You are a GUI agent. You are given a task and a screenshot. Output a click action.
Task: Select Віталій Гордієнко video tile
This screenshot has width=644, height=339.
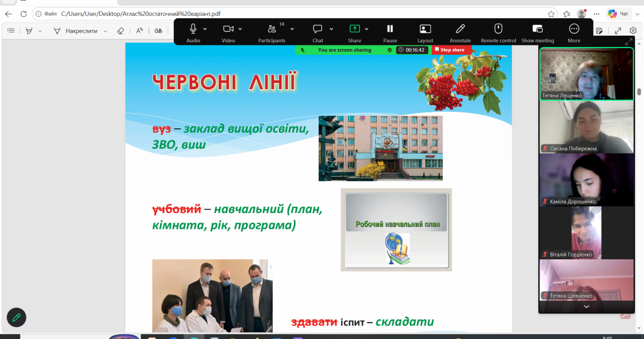click(586, 233)
